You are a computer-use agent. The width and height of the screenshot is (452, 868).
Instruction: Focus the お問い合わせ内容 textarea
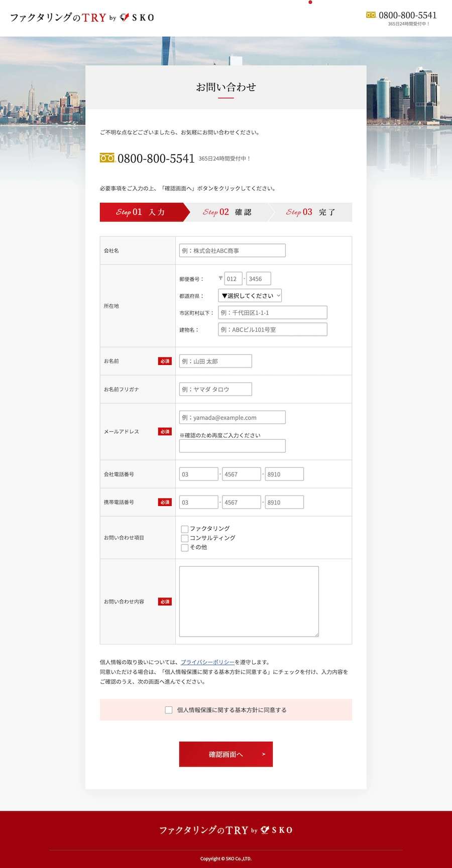click(x=249, y=601)
